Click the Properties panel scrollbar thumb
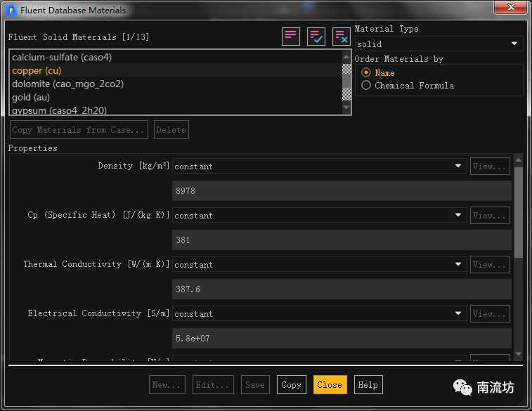The image size is (532, 411). click(519, 212)
